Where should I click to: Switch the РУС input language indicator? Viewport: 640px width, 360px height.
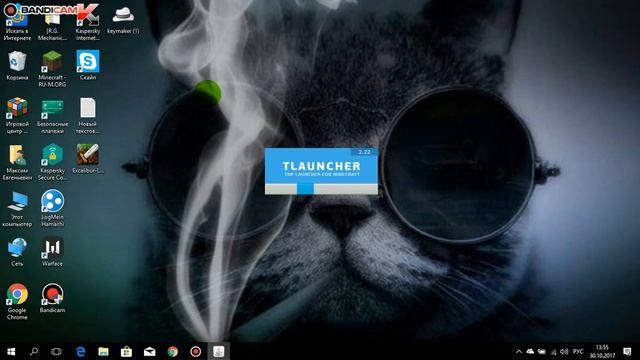click(578, 351)
